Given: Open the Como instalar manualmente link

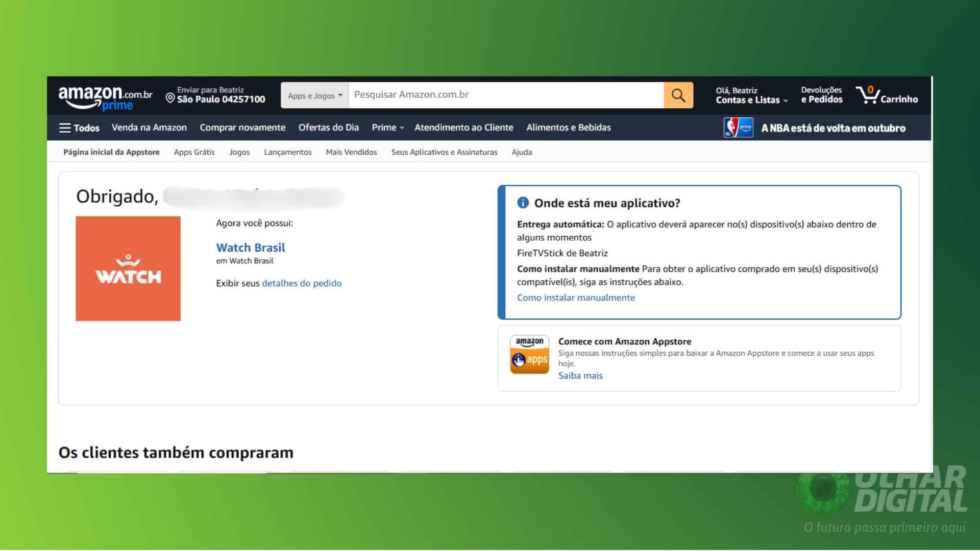Looking at the screenshot, I should [576, 297].
